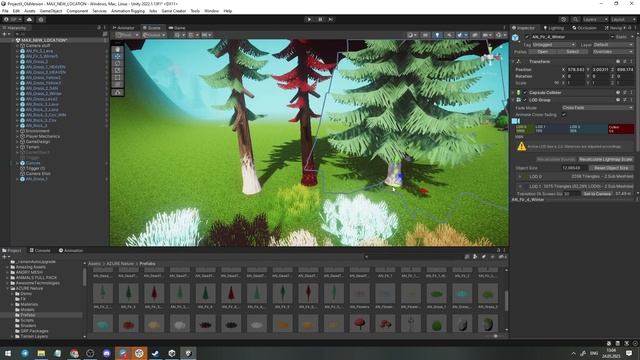Open the Layer Default dropdown
This screenshot has width=640, height=360.
[613, 44]
